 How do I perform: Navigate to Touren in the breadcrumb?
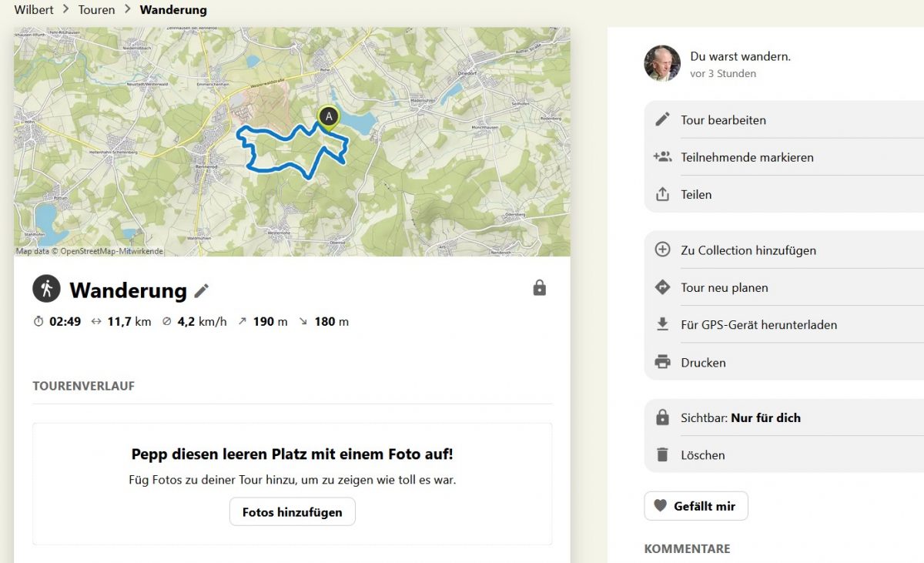[x=96, y=10]
